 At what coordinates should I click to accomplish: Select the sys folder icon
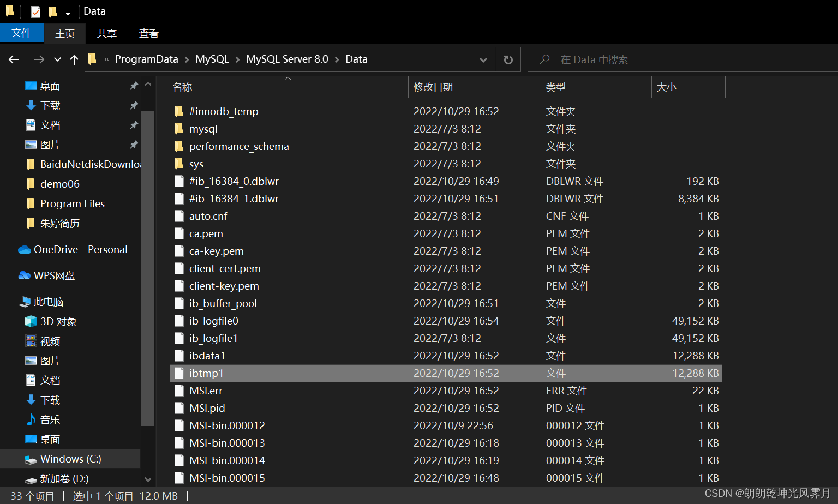coord(179,164)
